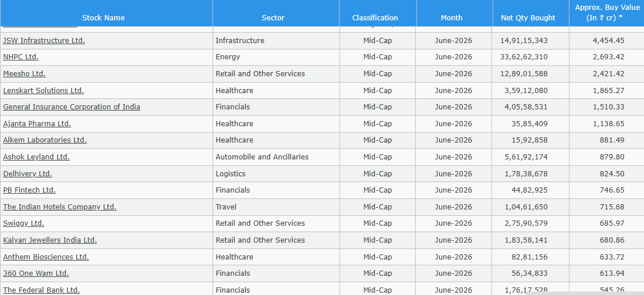
Task: Click the Meesho Ltd. link
Action: (24, 74)
